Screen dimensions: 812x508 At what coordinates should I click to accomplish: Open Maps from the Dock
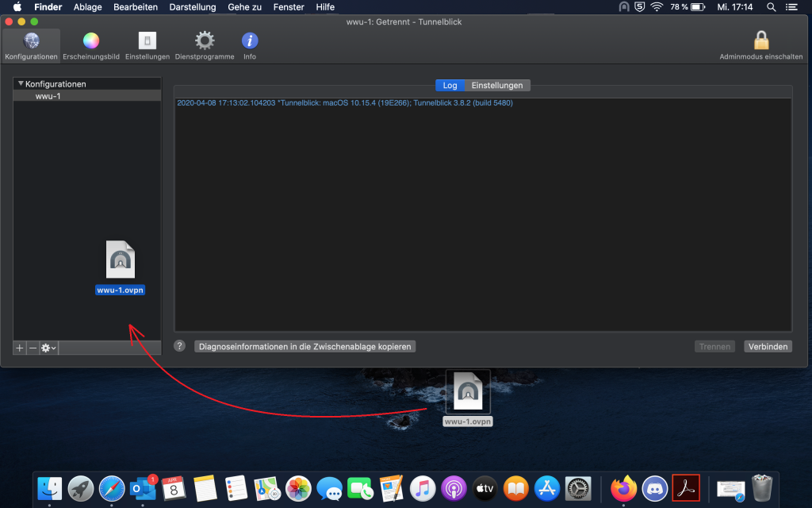(267, 488)
